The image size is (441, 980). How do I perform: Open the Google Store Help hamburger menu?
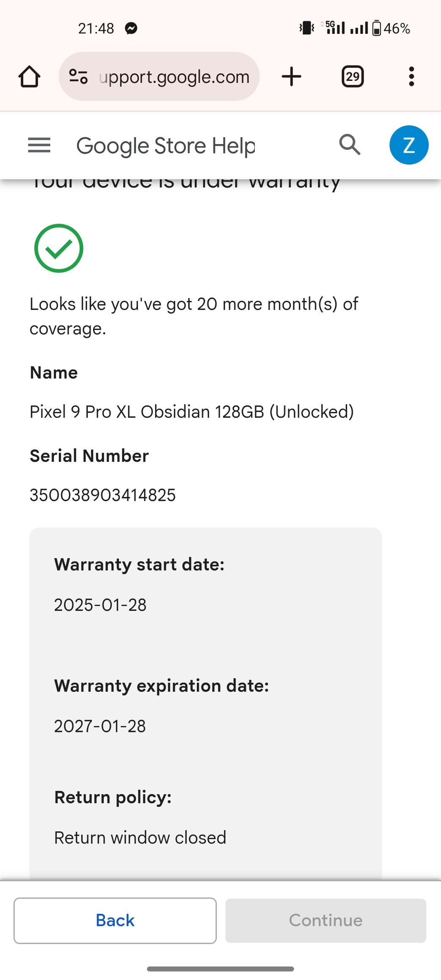click(39, 145)
